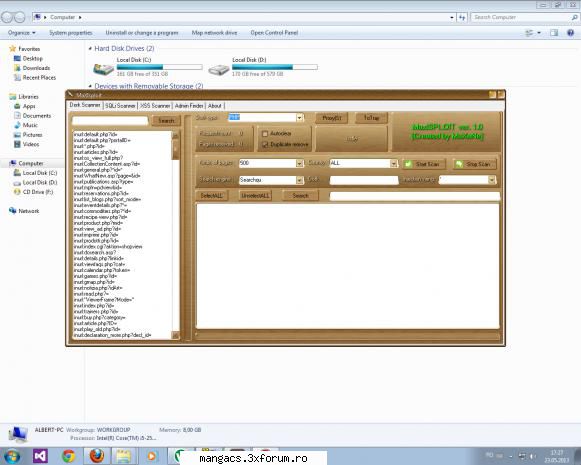The image size is (581, 465).
Task: Switch to the Dork Scanner tab
Action: click(85, 105)
